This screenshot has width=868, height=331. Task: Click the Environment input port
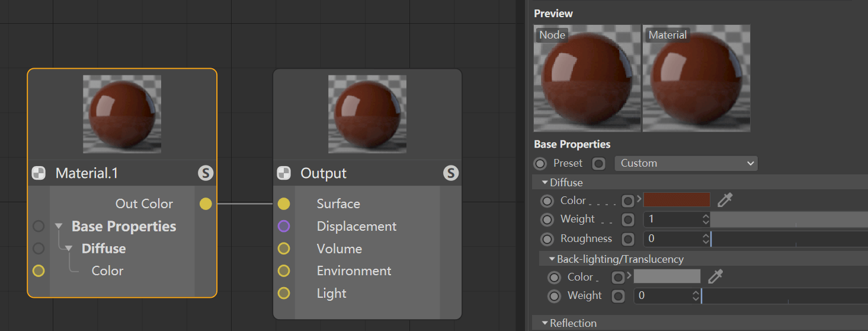[x=284, y=271]
